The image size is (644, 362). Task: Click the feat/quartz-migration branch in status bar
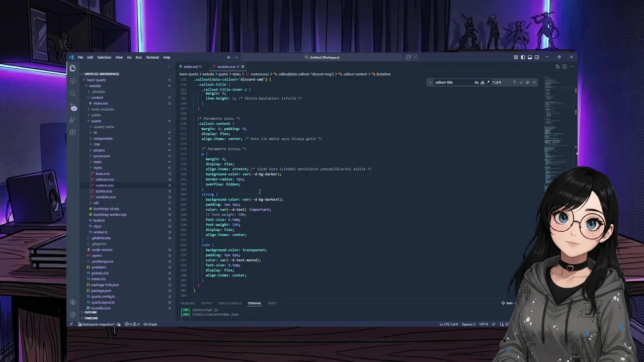[x=95, y=324]
